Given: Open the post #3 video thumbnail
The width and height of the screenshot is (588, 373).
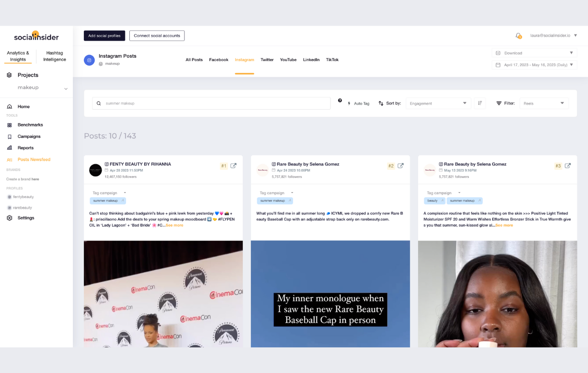Looking at the screenshot, I should pos(497,294).
